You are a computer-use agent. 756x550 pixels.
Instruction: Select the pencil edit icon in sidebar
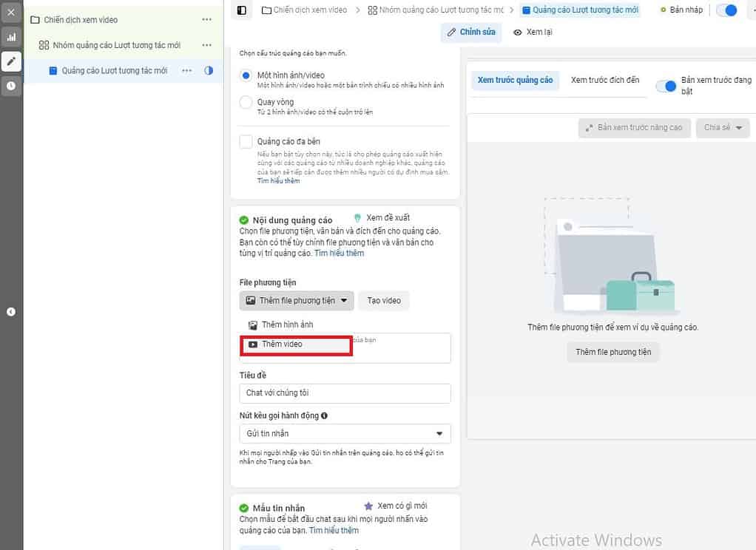click(x=10, y=61)
